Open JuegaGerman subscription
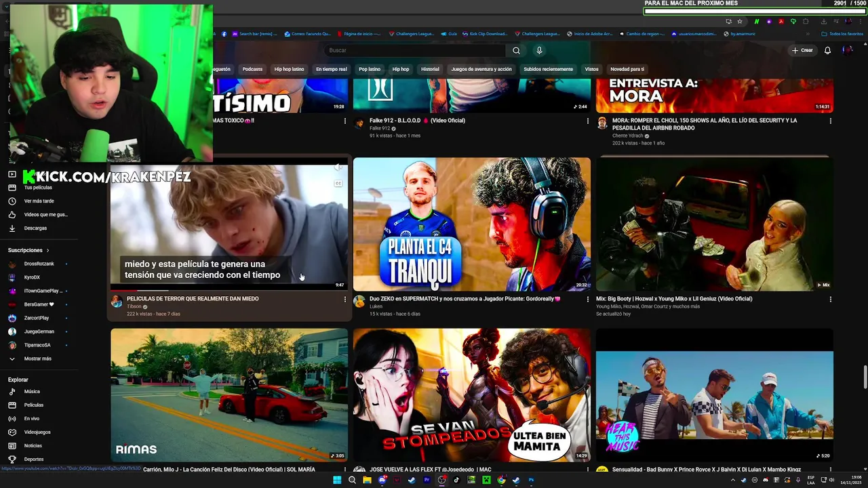868x488 pixels. point(38,331)
